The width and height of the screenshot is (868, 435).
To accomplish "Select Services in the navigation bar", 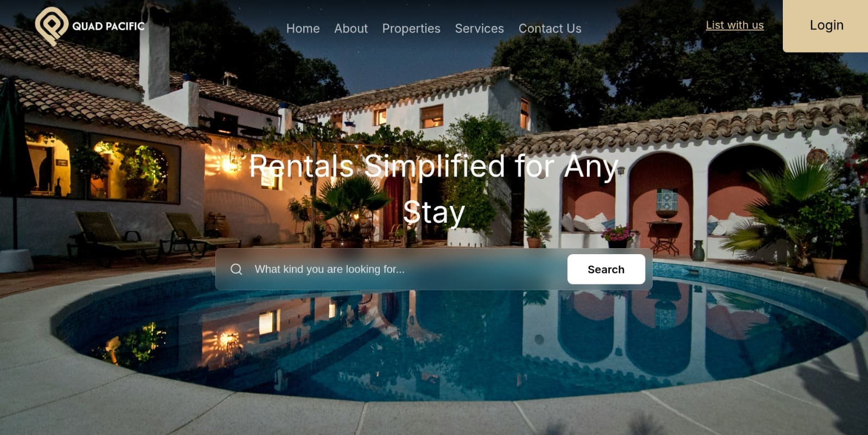I will point(479,28).
